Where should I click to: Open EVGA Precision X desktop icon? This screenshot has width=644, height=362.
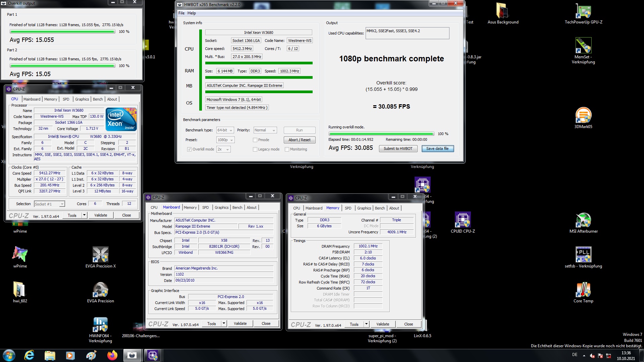pos(100,257)
